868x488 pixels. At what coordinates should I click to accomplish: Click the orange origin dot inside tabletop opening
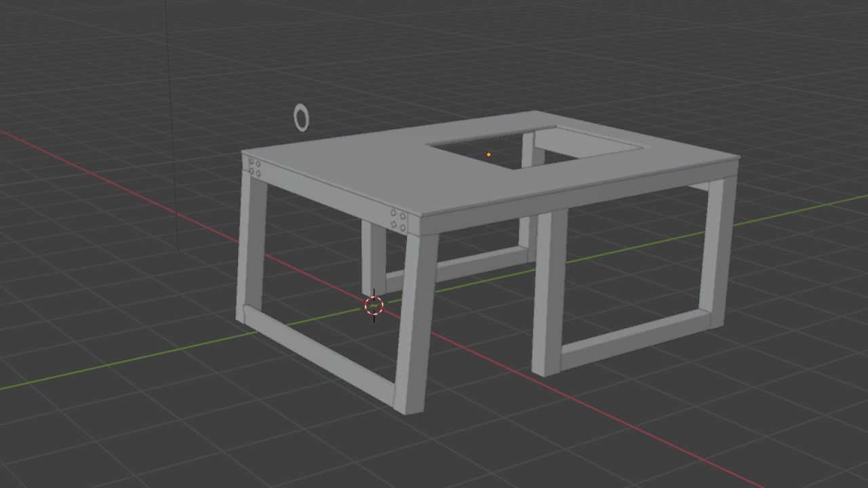489,155
